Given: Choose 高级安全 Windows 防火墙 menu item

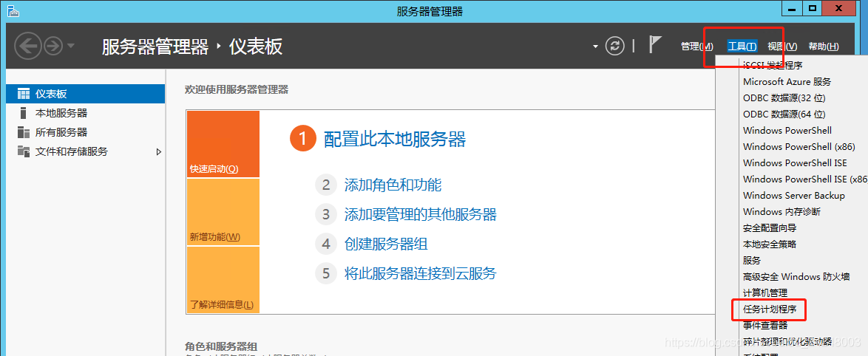Looking at the screenshot, I should (x=796, y=276).
